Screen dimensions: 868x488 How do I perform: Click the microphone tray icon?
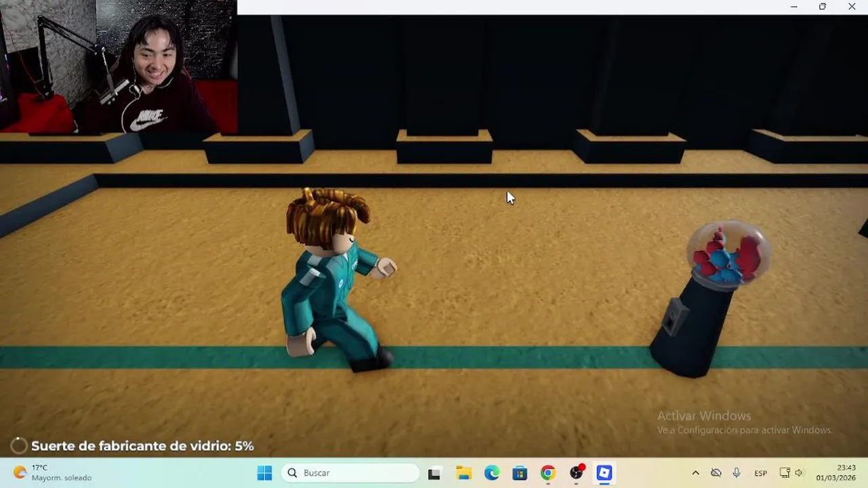coord(736,473)
